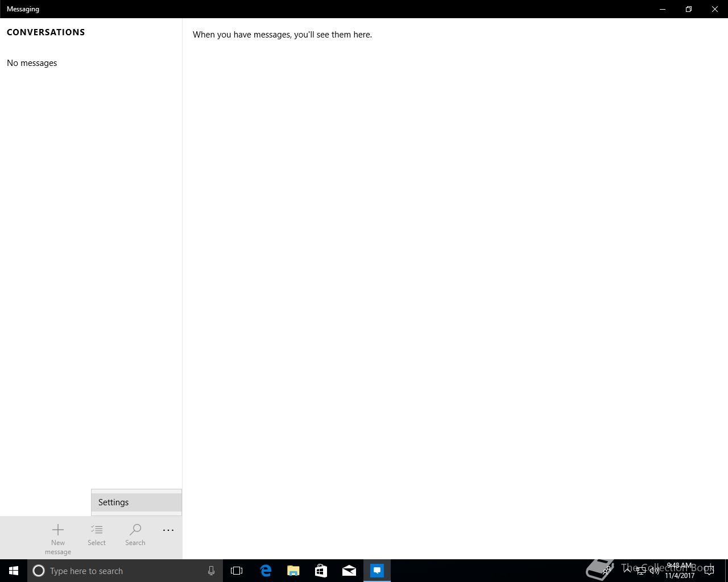Viewport: 728px width, 582px height.
Task: Toggle the three-dot More options button
Action: [x=168, y=530]
